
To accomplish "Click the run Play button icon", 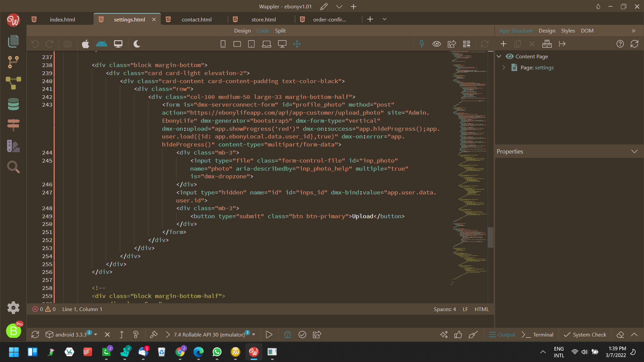I will coord(269,335).
